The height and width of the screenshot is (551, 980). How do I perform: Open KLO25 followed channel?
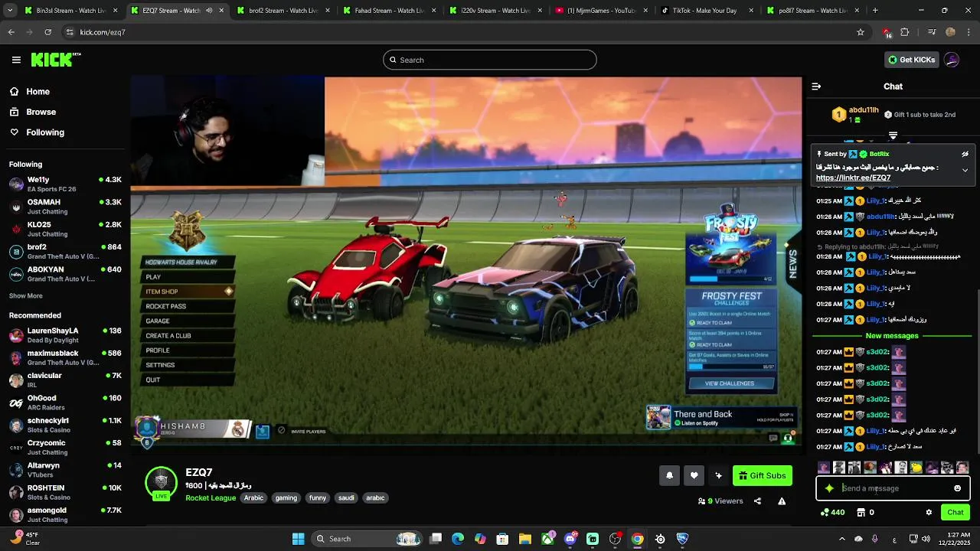[64, 229]
